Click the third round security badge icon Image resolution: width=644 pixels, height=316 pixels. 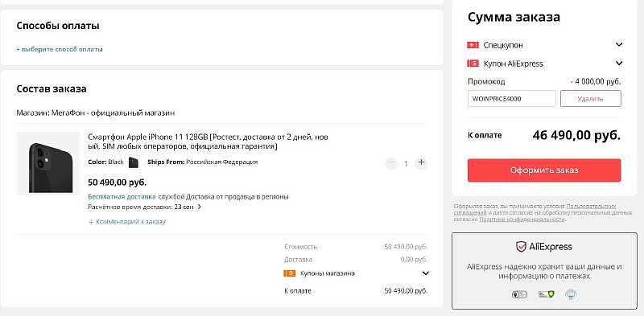point(572,294)
